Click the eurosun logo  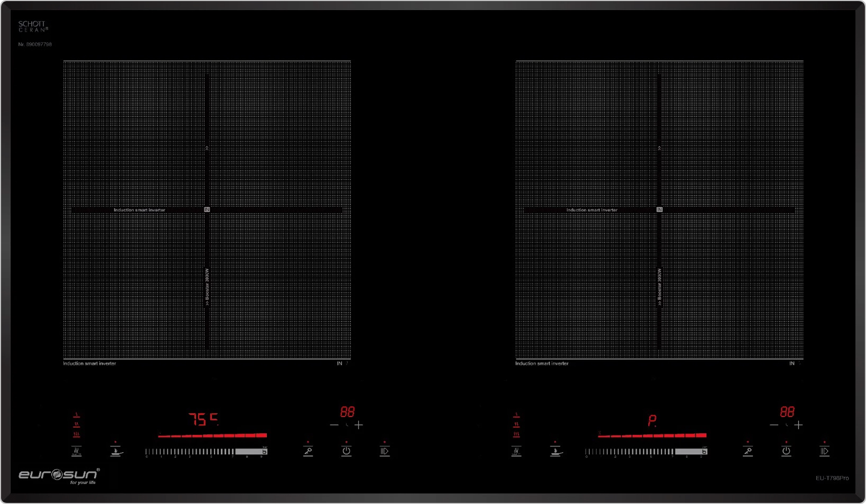(58, 475)
